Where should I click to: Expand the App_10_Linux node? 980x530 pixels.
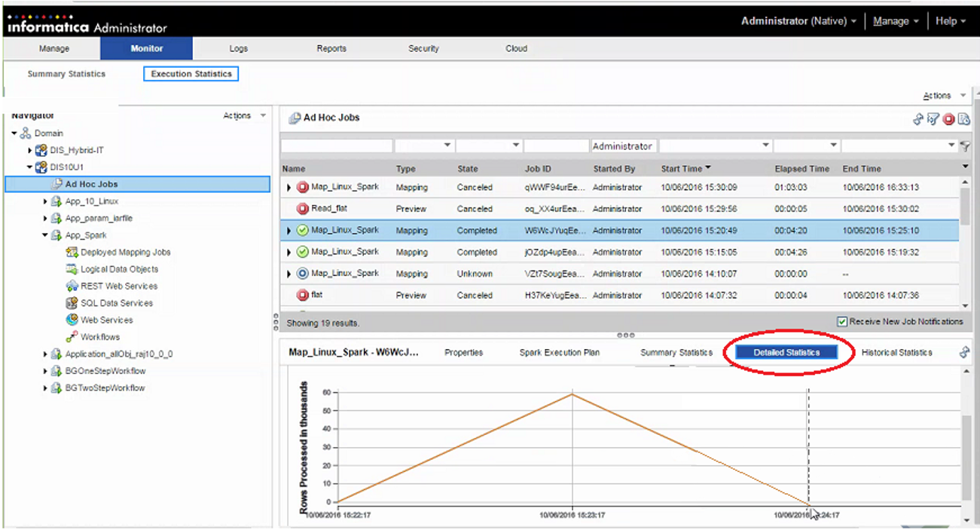[x=45, y=201]
